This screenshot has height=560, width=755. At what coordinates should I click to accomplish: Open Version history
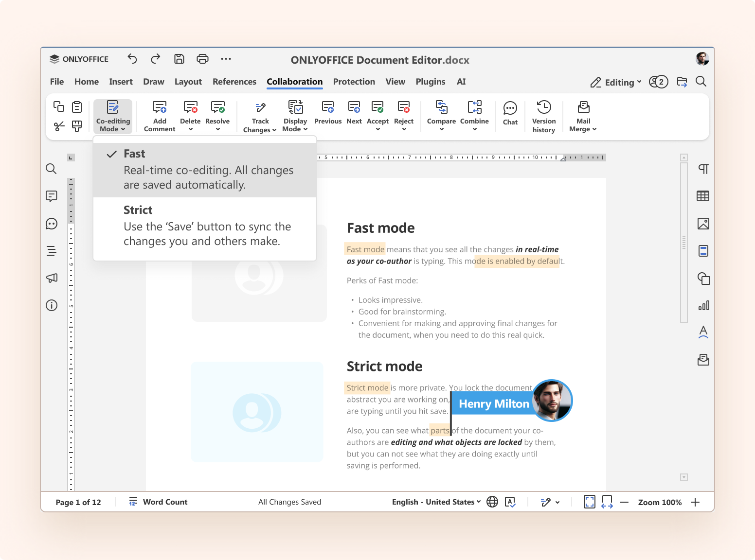pos(543,116)
